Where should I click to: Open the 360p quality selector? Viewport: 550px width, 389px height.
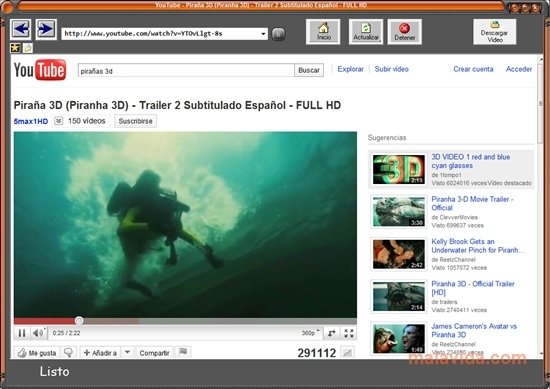(310, 333)
